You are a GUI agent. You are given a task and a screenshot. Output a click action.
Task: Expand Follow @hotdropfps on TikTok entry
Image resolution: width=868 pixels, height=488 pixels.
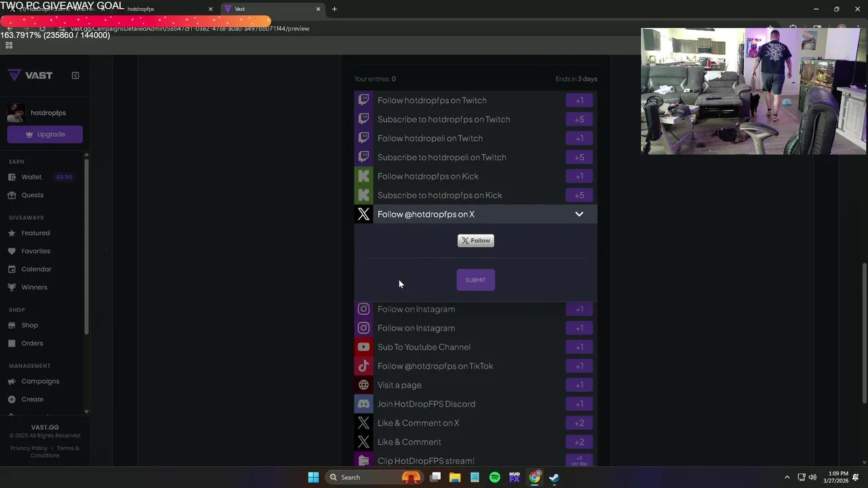point(475,366)
